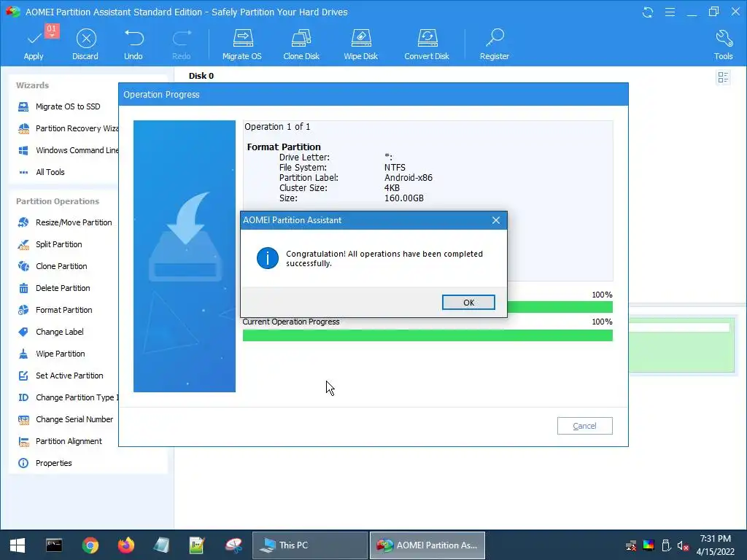
Task: Open Command Prompt from taskbar
Action: click(x=54, y=545)
